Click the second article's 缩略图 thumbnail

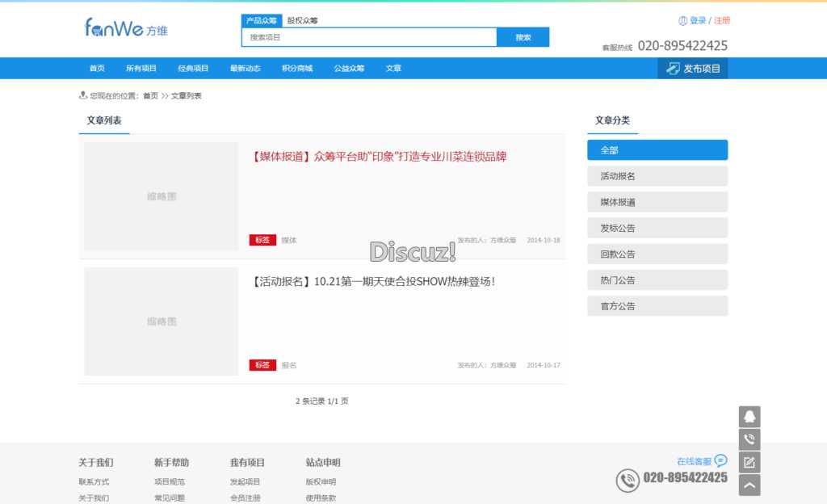(162, 321)
